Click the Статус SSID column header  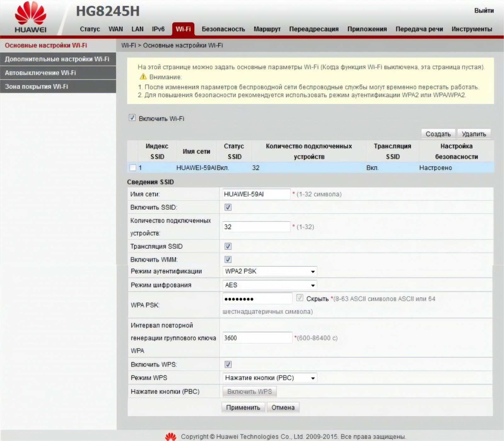click(234, 151)
